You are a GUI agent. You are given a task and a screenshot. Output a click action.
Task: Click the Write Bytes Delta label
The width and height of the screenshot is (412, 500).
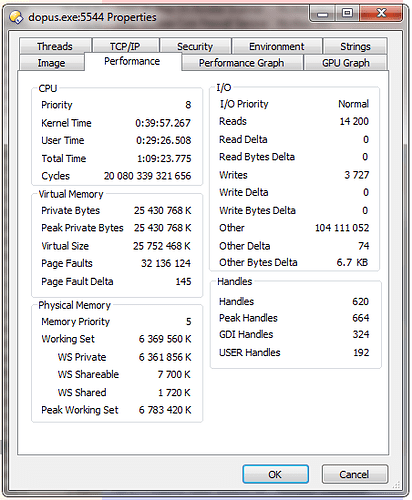point(257,210)
